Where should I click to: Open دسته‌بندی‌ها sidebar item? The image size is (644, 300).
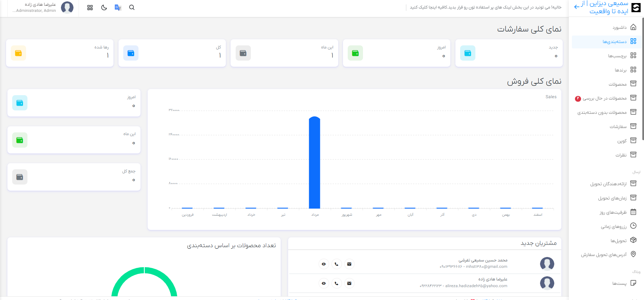[607, 41]
